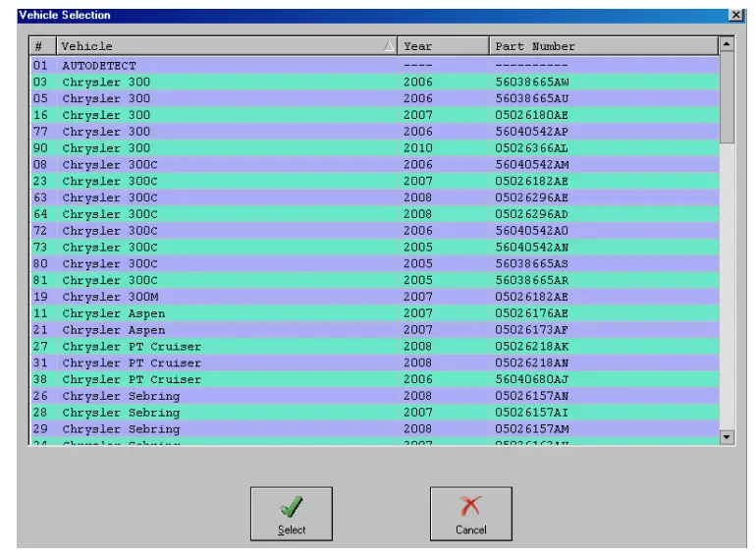Select part number 56038665AR
This screenshot has height=558, width=756.
(532, 280)
